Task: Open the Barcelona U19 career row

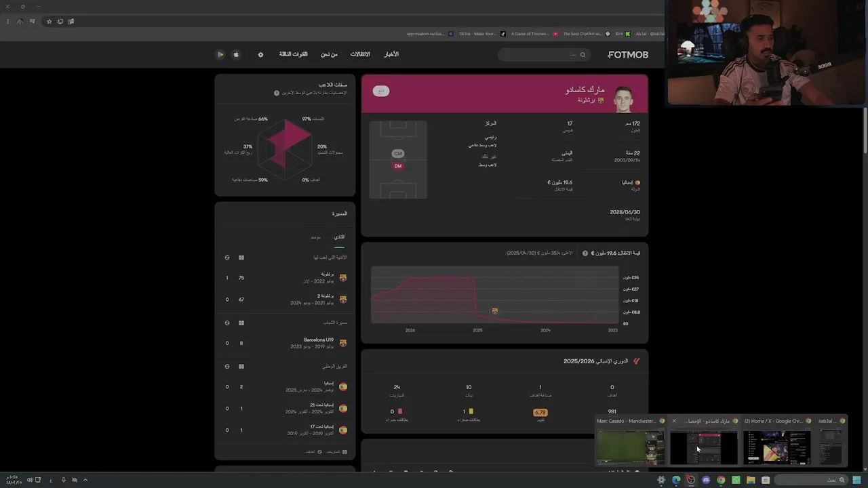Action: pyautogui.click(x=285, y=343)
